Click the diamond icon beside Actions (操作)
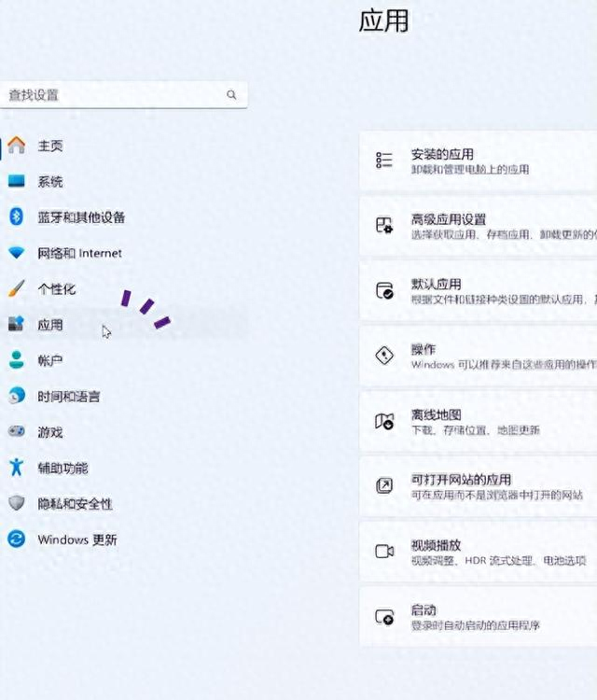Viewport: 597px width, 700px height. click(x=384, y=356)
